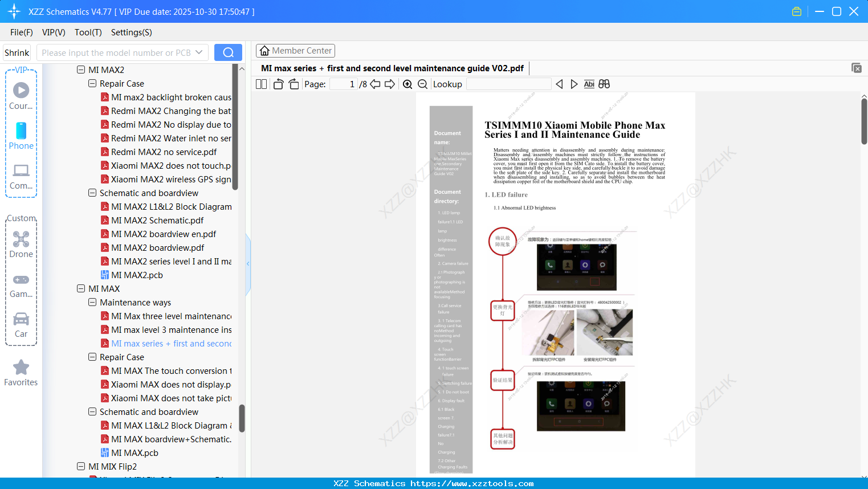Viewport: 868px width, 489px height.
Task: Collapse Schematic and boardview under MI MAX2
Action: [x=92, y=193]
